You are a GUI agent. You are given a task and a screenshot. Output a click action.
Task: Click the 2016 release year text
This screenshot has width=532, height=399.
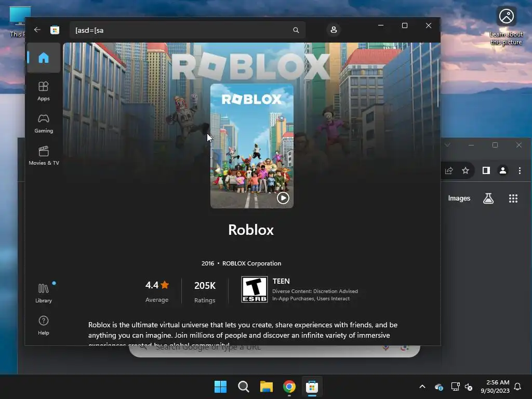click(x=208, y=263)
